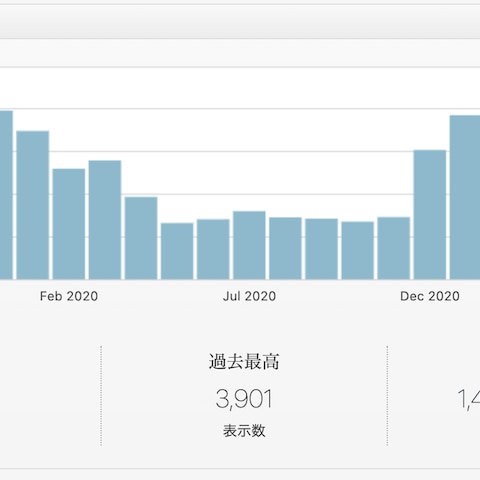Viewport: 480px width, 480px height.
Task: Click the Dec 2020 chart bar
Action: 430,215
